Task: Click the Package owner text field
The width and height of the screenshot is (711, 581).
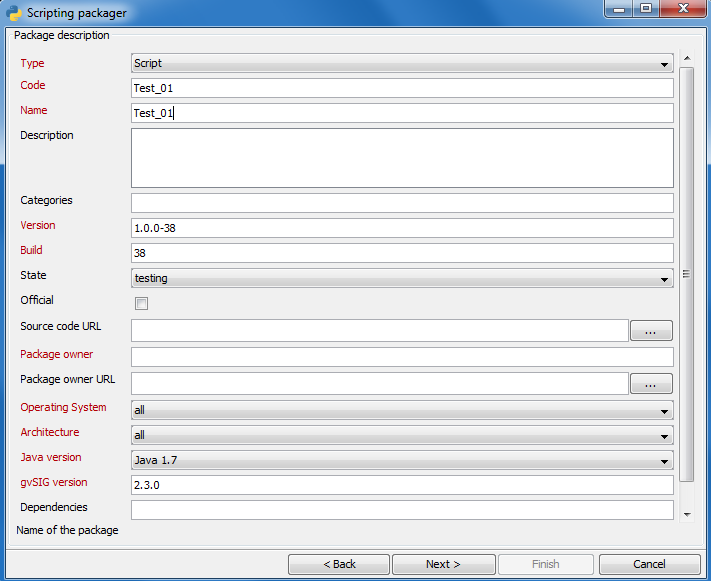Action: pyautogui.click(x=402, y=357)
